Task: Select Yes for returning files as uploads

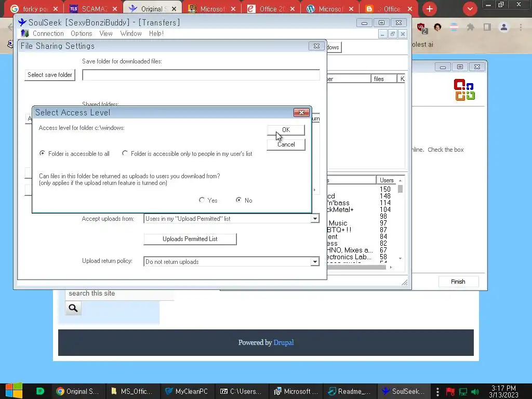Action: [208, 200]
